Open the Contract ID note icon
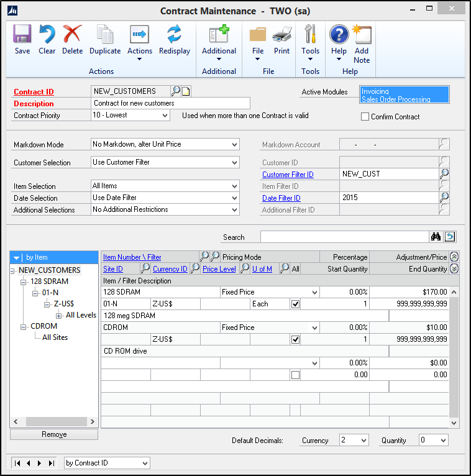The image size is (471, 476). point(186,91)
